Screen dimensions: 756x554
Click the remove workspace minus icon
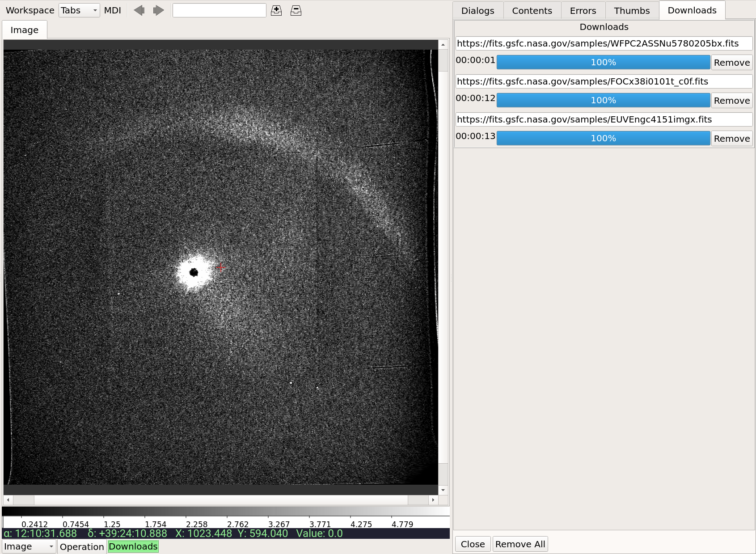click(x=296, y=10)
